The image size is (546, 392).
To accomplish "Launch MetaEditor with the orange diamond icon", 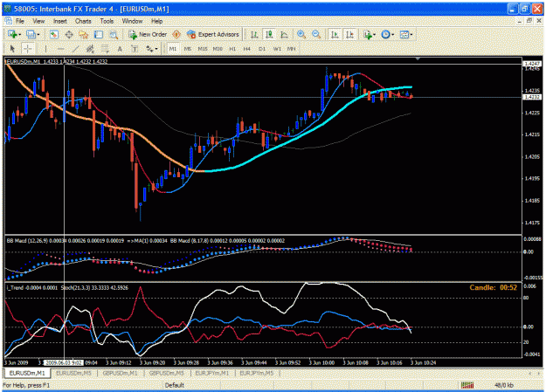I will pos(176,34).
